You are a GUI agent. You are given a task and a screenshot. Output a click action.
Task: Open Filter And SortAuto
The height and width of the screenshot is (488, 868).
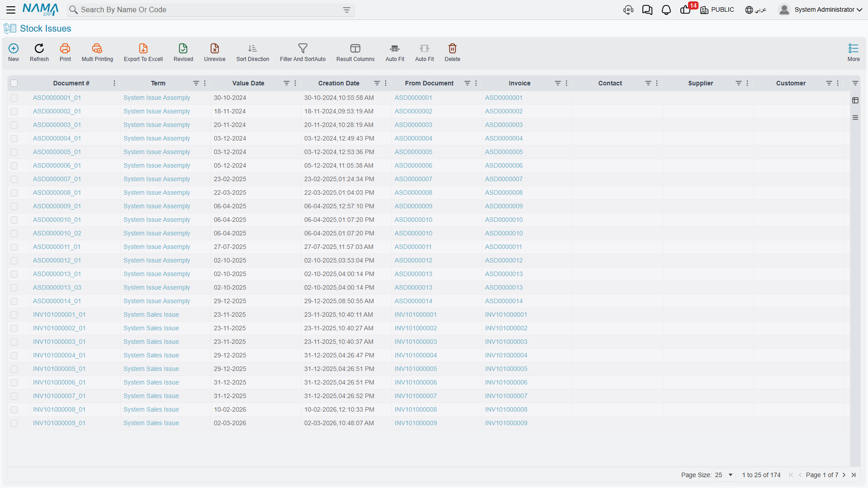pyautogui.click(x=303, y=48)
